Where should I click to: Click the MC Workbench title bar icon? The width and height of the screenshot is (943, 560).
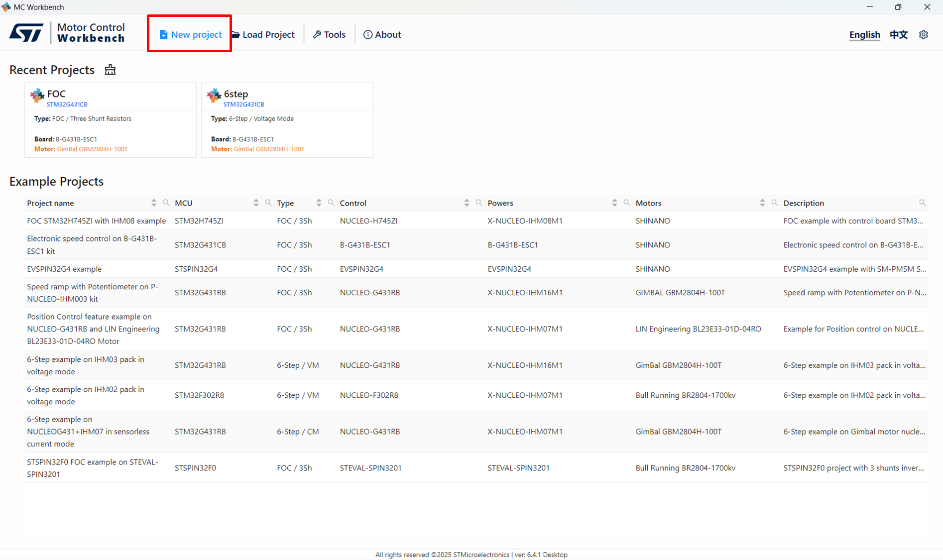point(6,7)
